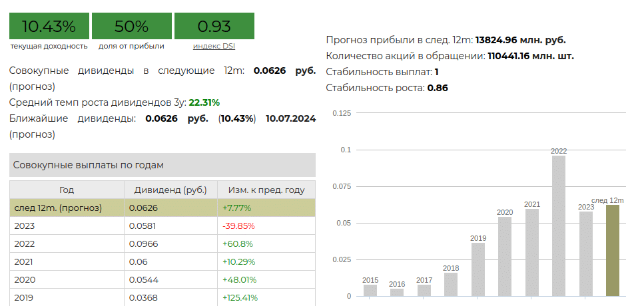
Task: Click the 0.93 DSI index tile
Action: 214,27
